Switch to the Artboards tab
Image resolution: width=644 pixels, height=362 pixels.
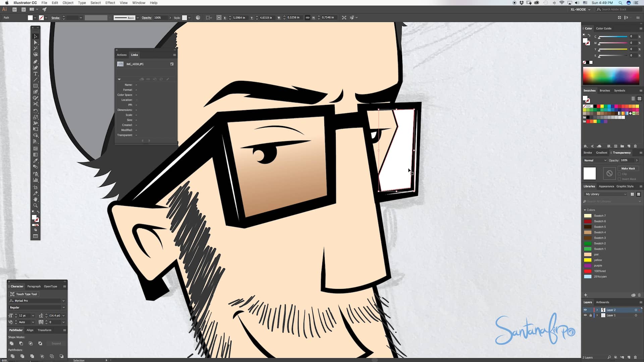[603, 302]
